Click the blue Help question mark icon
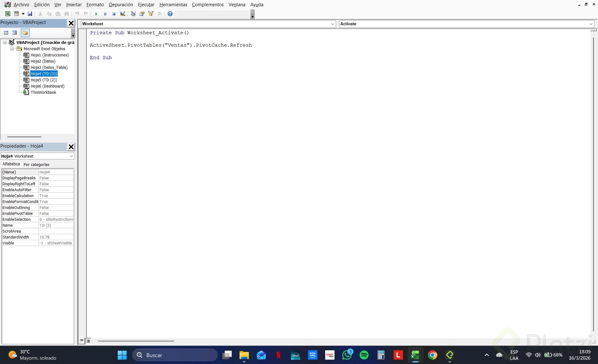Screen dimensions: 598x364 click(170, 14)
